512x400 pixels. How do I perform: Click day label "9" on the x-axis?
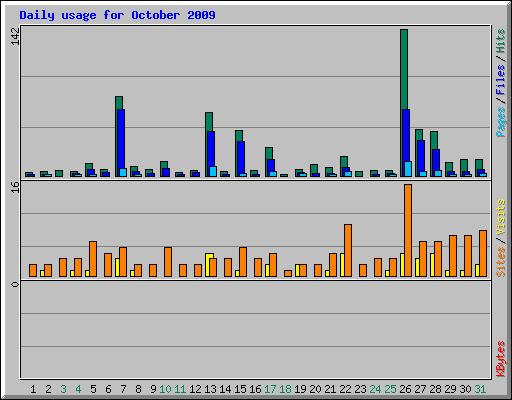[153, 389]
